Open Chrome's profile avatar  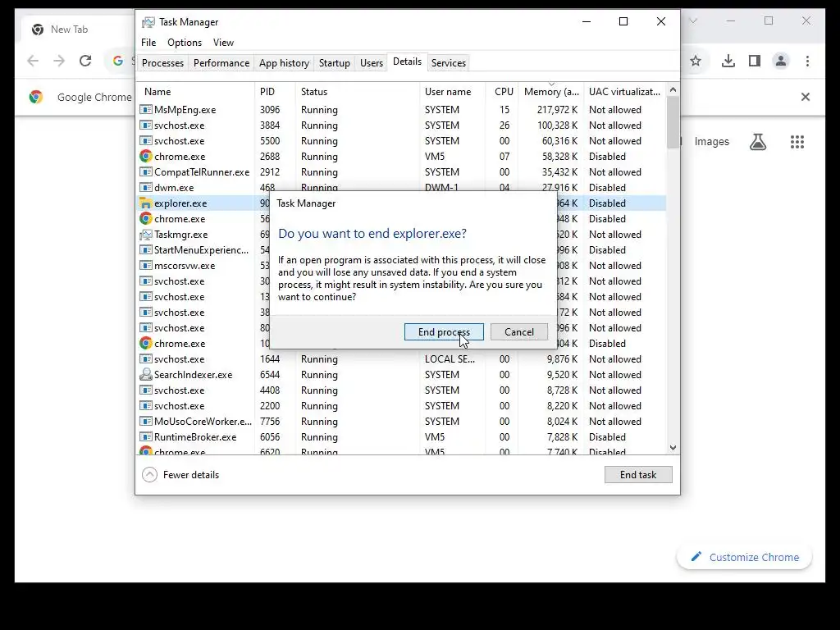pyautogui.click(x=781, y=61)
